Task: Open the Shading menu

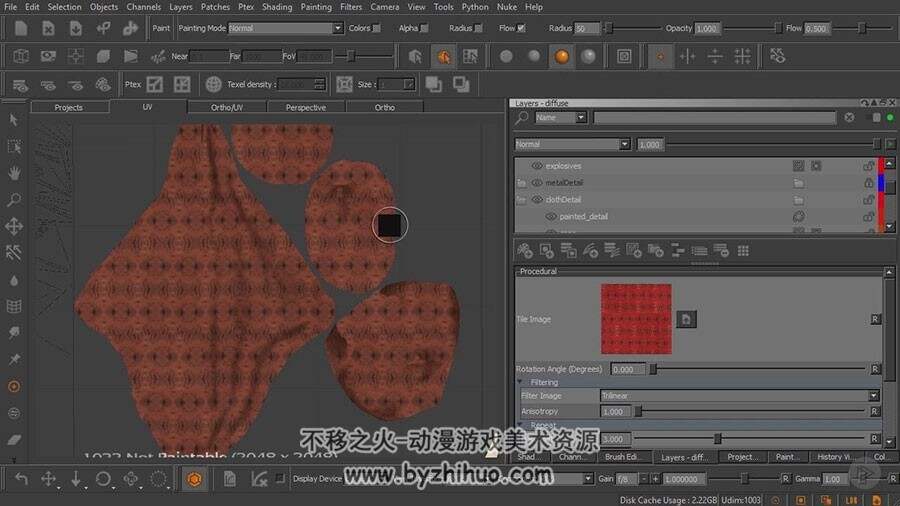Action: tap(277, 7)
